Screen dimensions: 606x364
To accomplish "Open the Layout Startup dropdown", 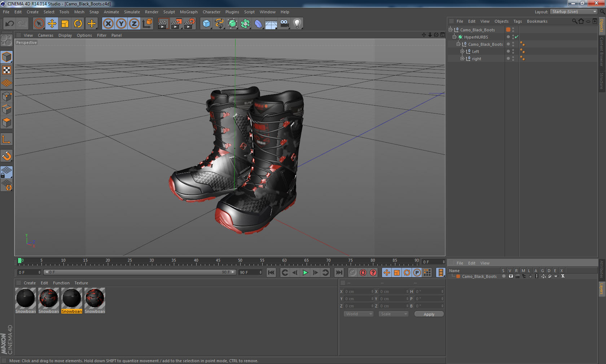I will (574, 12).
